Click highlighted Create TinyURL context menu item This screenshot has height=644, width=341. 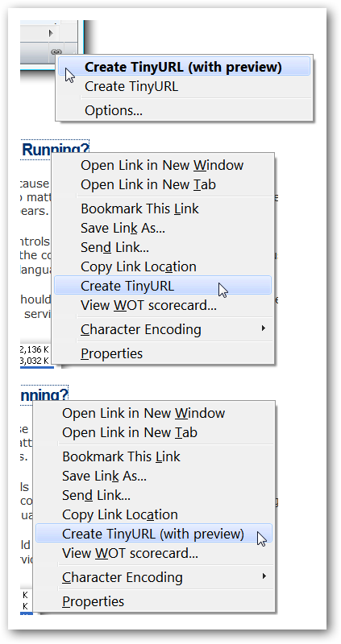pyautogui.click(x=163, y=286)
